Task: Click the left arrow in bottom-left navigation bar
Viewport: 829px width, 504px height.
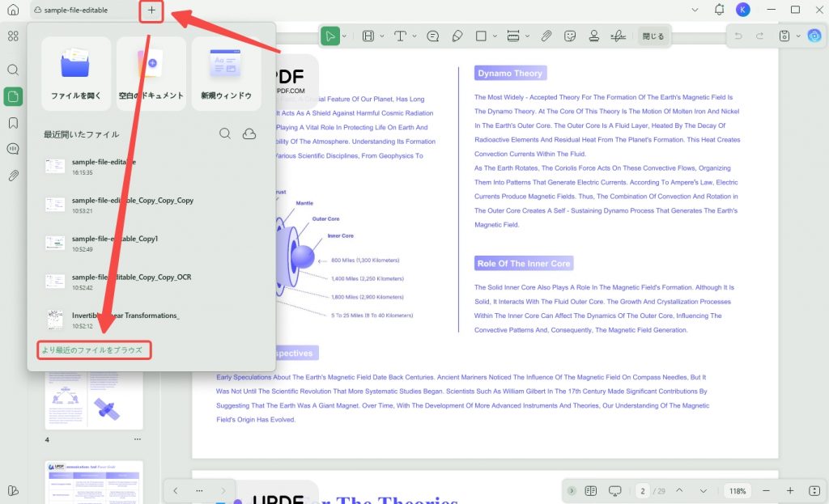Action: (x=176, y=491)
